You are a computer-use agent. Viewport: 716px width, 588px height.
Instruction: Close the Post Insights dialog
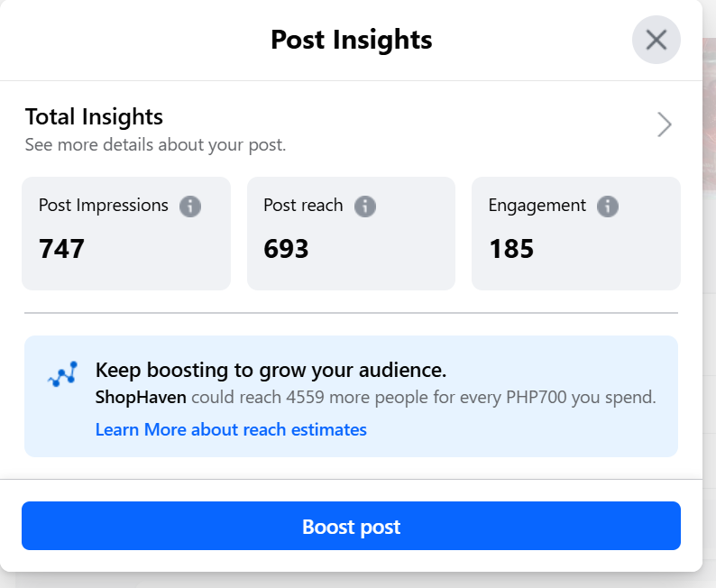pos(656,40)
